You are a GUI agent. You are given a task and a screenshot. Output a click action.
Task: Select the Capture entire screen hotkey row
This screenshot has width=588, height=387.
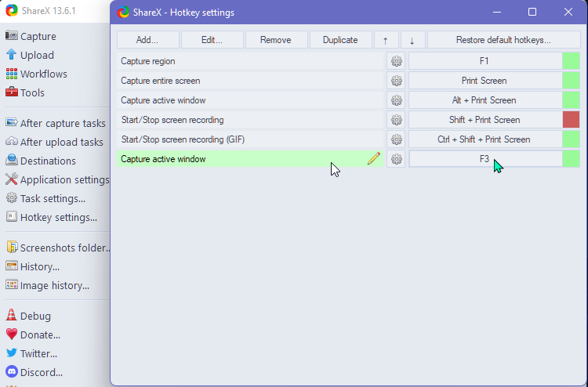pyautogui.click(x=250, y=81)
